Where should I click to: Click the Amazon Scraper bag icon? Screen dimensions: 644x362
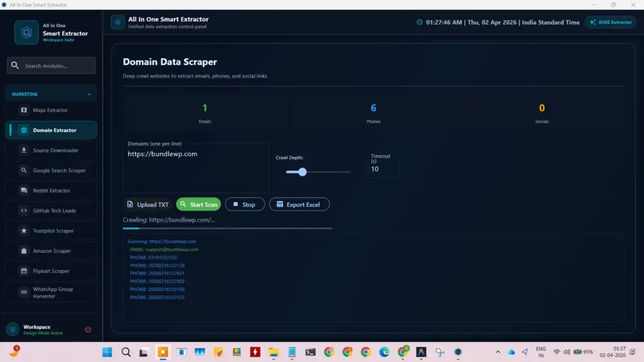24,251
